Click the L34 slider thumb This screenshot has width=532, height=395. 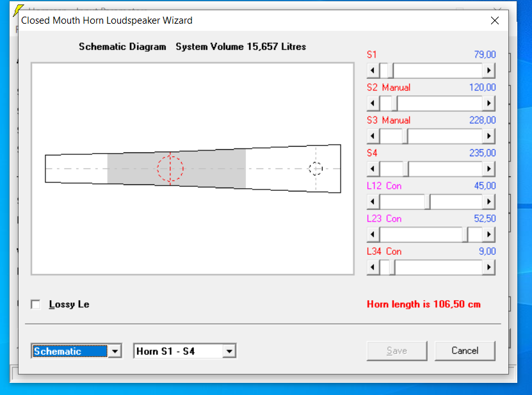click(392, 267)
